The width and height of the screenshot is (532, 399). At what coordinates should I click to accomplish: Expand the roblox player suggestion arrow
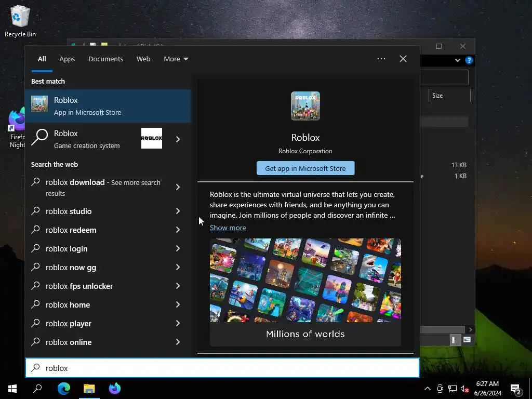tap(178, 323)
